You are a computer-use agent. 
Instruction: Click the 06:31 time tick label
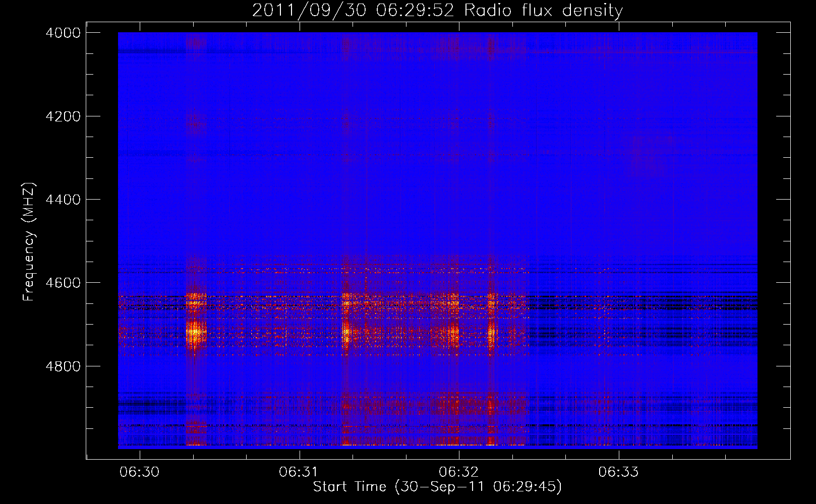click(300, 472)
